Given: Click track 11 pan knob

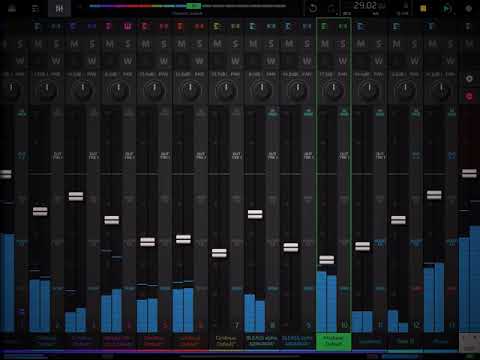Looking at the screenshot, I should [369, 89].
